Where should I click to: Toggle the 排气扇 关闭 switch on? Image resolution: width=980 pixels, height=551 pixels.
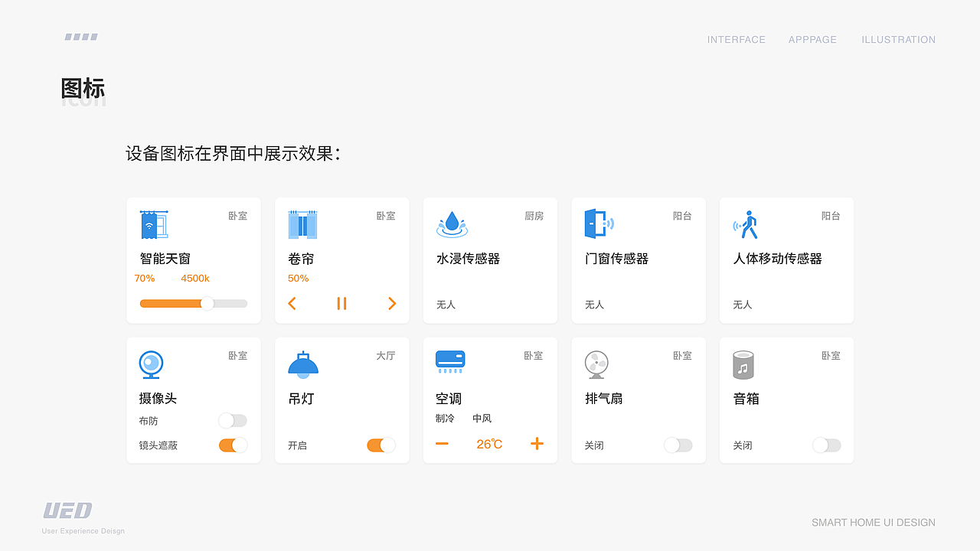(x=678, y=445)
